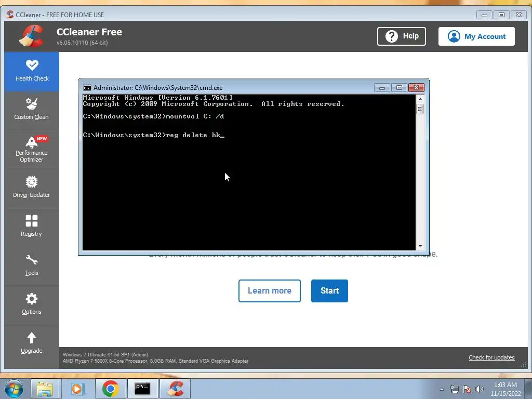Open the Help button
Image resolution: width=532 pixels, height=399 pixels.
402,36
